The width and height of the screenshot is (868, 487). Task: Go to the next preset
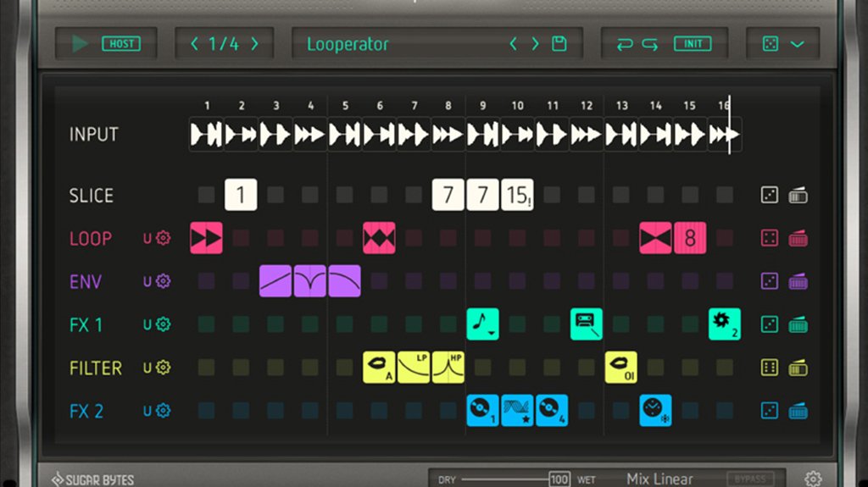coord(536,44)
